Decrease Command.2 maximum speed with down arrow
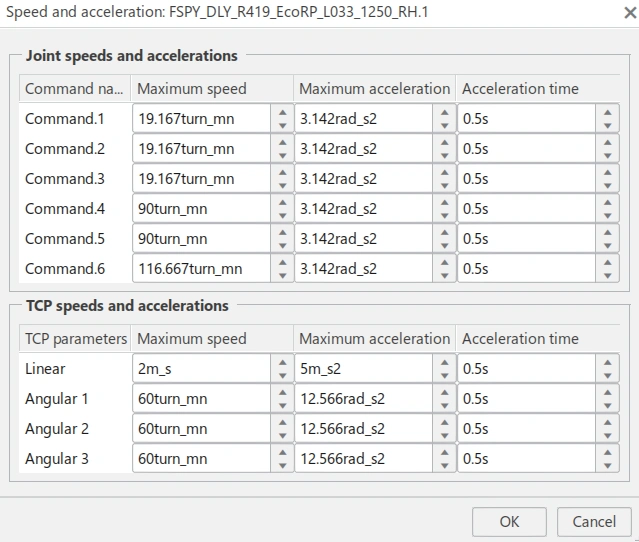 [281, 155]
